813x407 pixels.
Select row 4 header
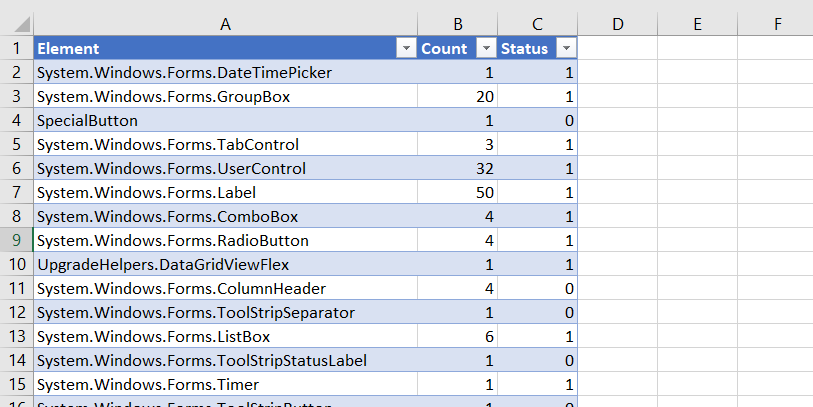[x=17, y=120]
